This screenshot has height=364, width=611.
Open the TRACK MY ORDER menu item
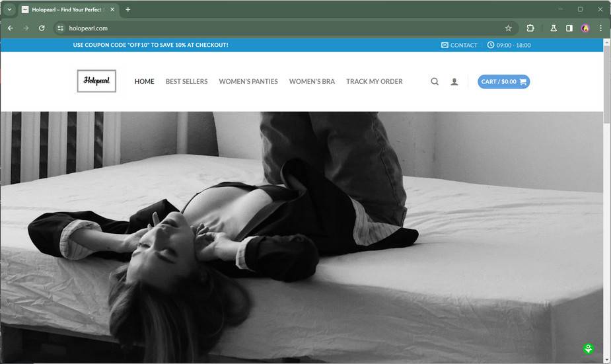click(x=375, y=81)
